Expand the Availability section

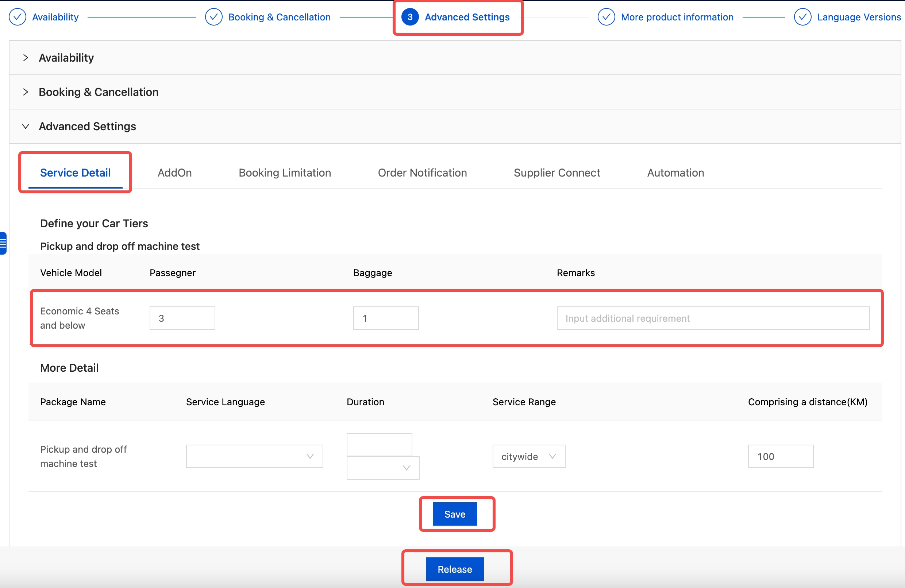26,58
